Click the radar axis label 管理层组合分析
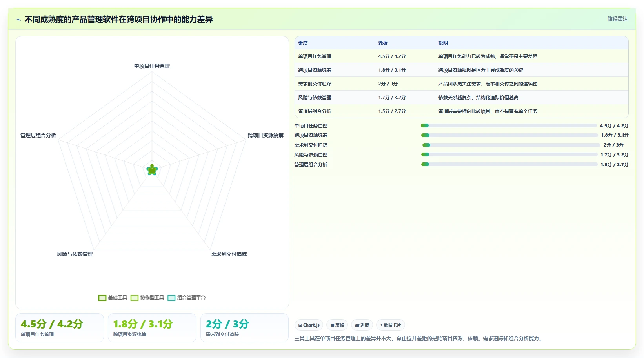Image resolution: width=644 pixels, height=358 pixels. (x=38, y=135)
